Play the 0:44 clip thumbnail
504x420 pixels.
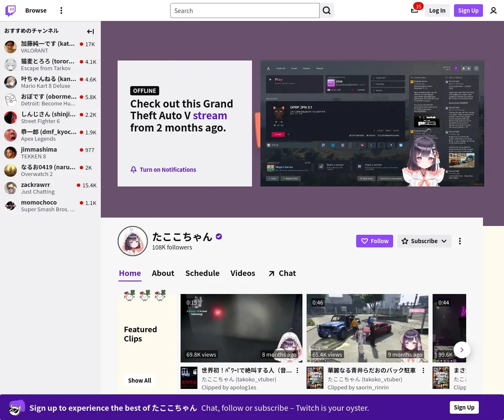(x=449, y=328)
